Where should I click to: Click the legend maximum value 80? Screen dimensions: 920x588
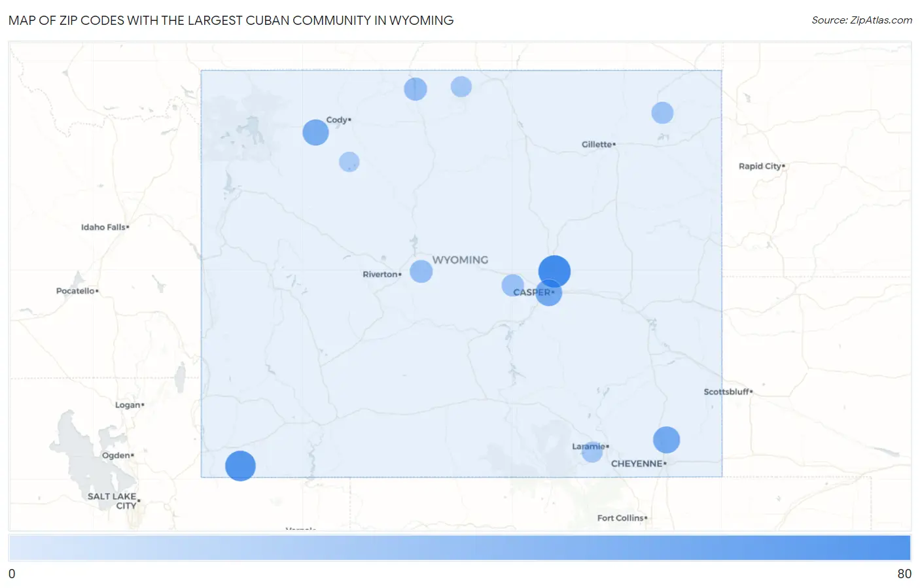[x=904, y=574]
